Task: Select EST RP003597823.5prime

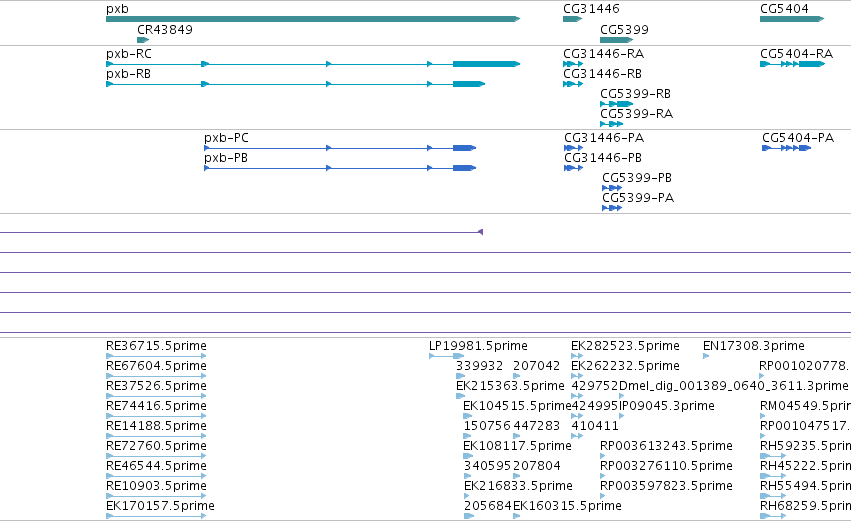Action: (666, 486)
